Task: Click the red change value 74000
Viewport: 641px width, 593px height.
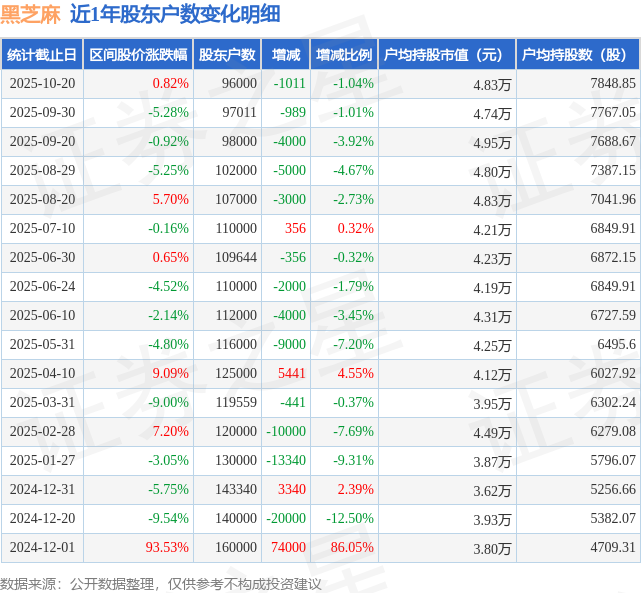Action: pyautogui.click(x=289, y=548)
